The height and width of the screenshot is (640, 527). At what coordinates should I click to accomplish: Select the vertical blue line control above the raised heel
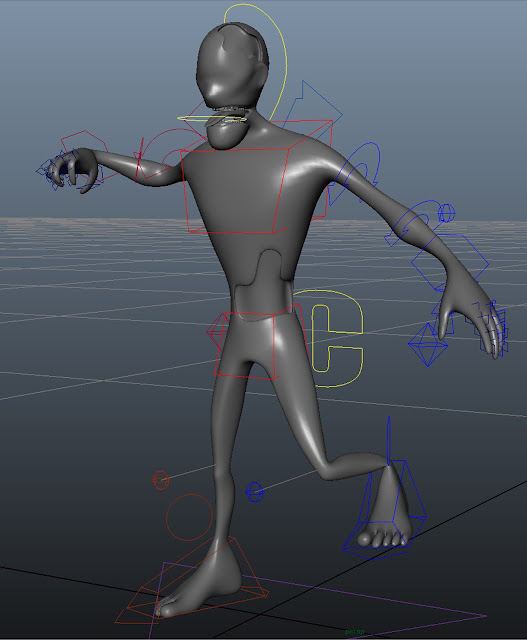pyautogui.click(x=389, y=441)
